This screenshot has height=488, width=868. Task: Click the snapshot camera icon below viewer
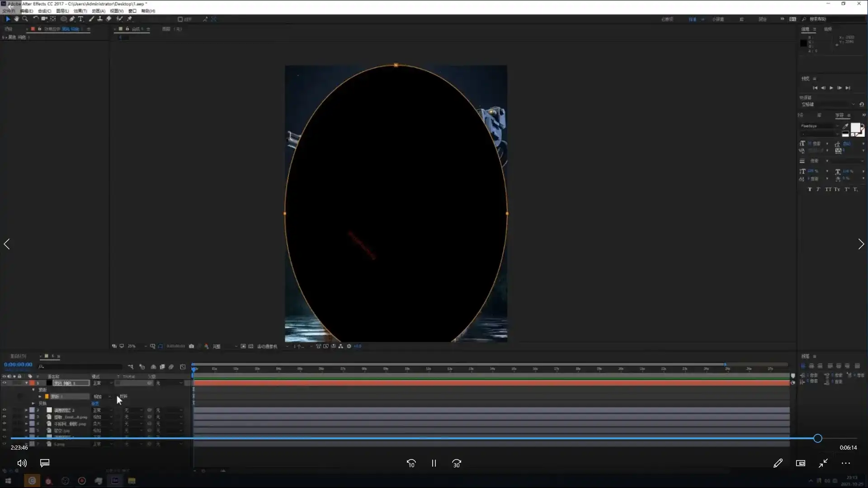click(191, 346)
